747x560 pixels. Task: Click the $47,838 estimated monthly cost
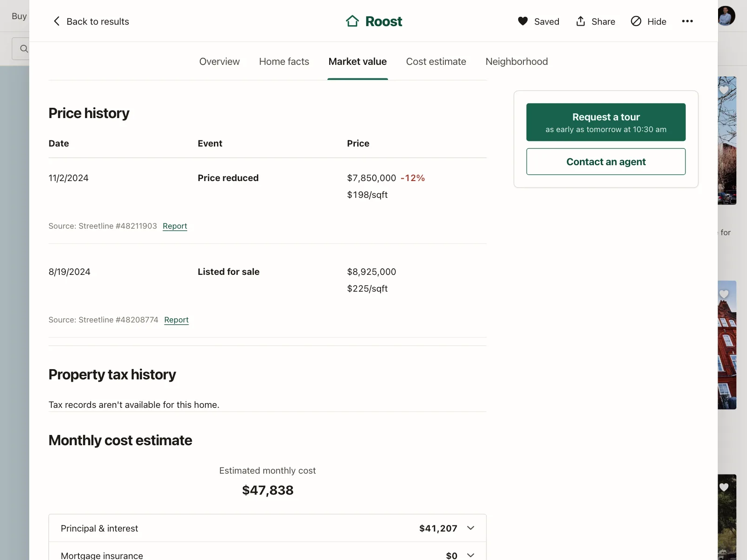268,490
